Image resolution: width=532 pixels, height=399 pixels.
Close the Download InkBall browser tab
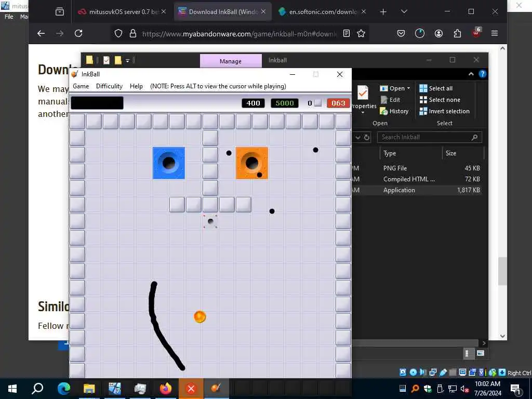tap(263, 11)
